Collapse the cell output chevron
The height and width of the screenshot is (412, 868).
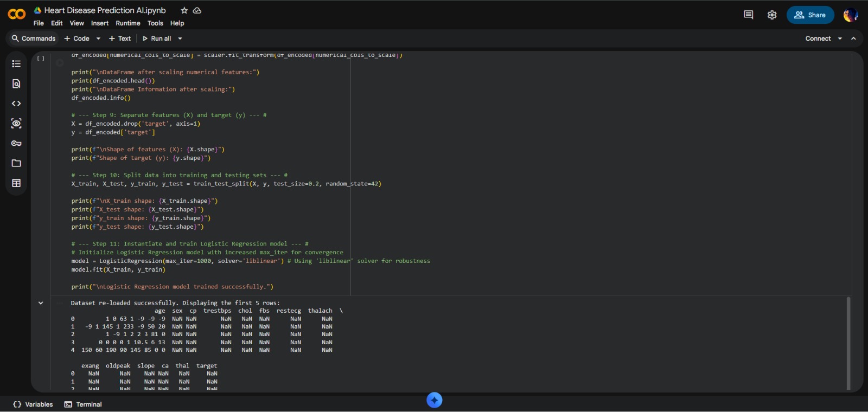(41, 303)
